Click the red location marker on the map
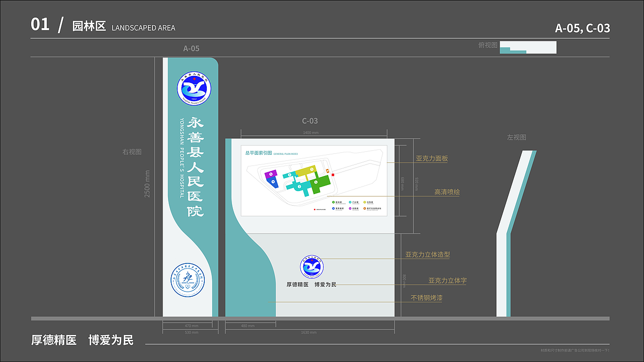Screen dimensions: 644x362 [x=333, y=174]
